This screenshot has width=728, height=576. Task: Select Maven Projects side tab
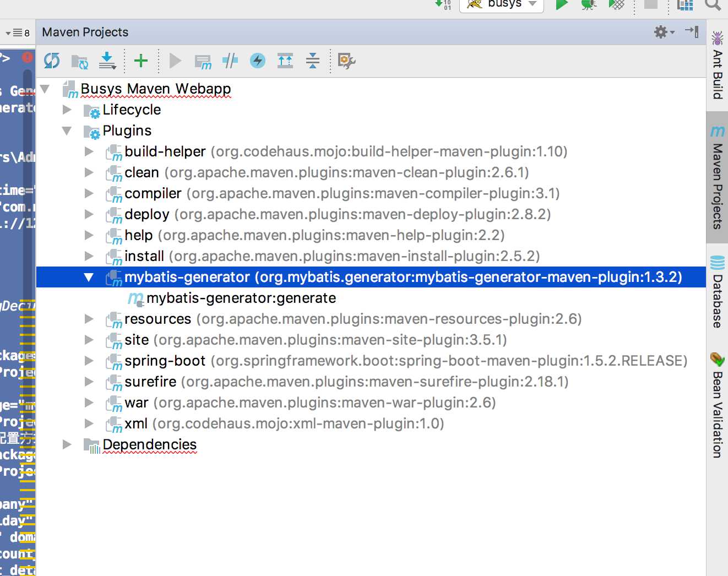(717, 177)
